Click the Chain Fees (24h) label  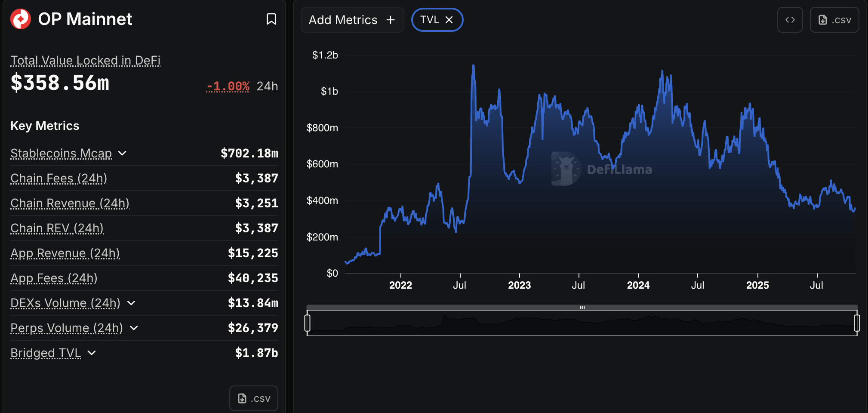[59, 178]
